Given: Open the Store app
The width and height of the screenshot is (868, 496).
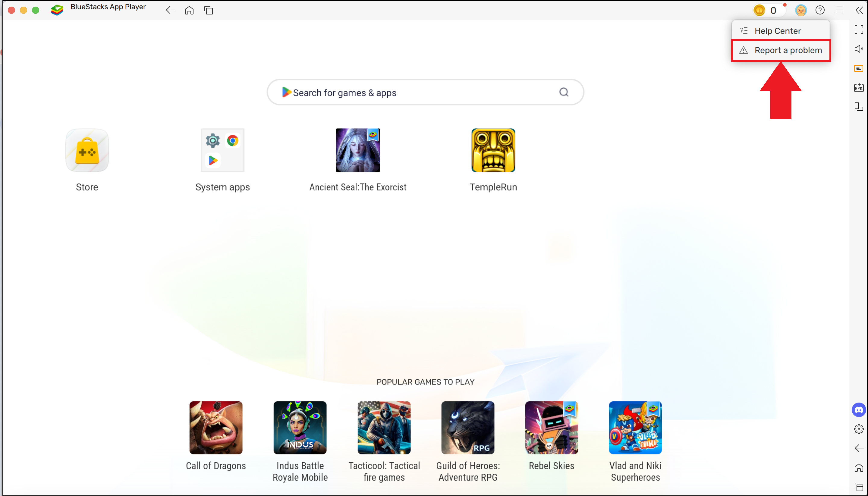Looking at the screenshot, I should pos(87,150).
